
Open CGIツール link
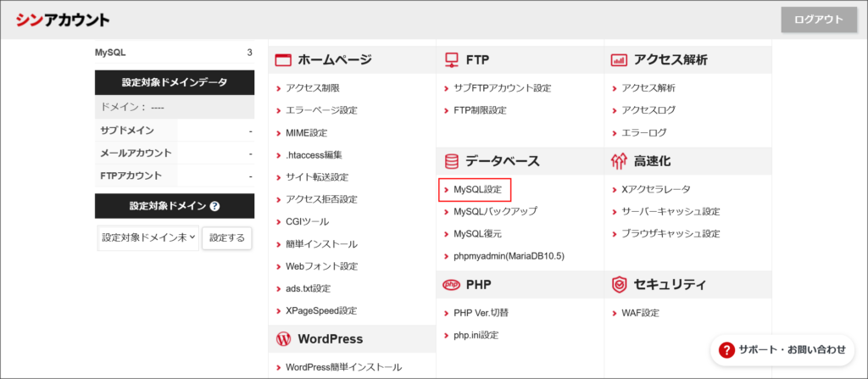[x=307, y=221]
